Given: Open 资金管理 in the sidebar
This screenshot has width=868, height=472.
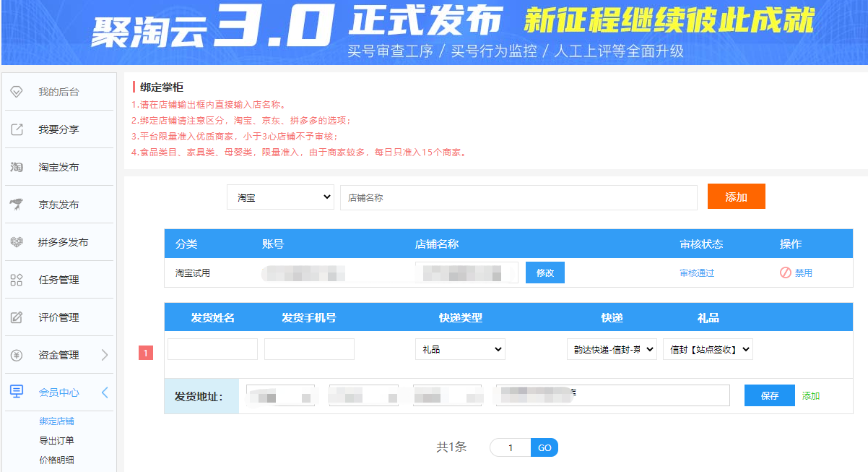Looking at the screenshot, I should (x=59, y=355).
